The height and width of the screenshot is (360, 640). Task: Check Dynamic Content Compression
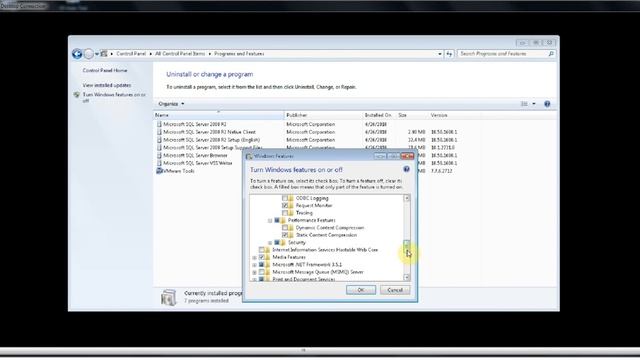(285, 228)
